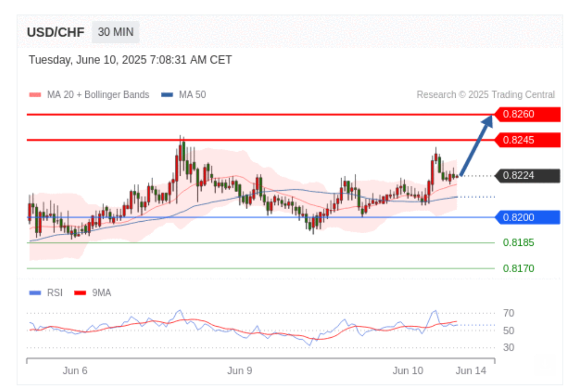Click the 0.8245 red resistance label
This screenshot has width=570, height=392.
tap(527, 140)
